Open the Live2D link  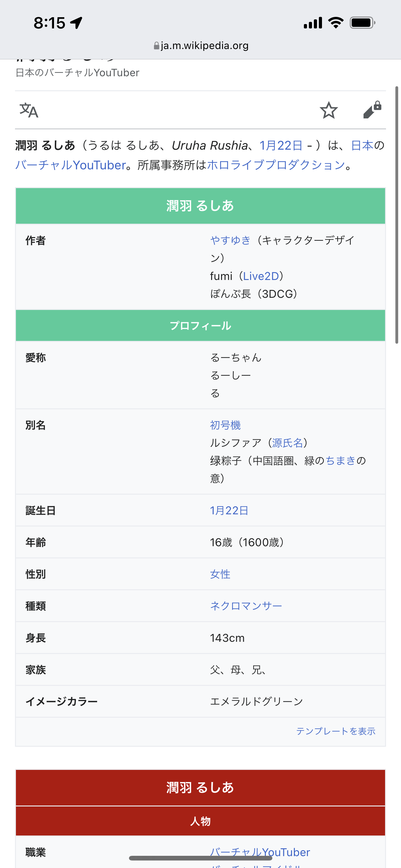click(x=261, y=276)
